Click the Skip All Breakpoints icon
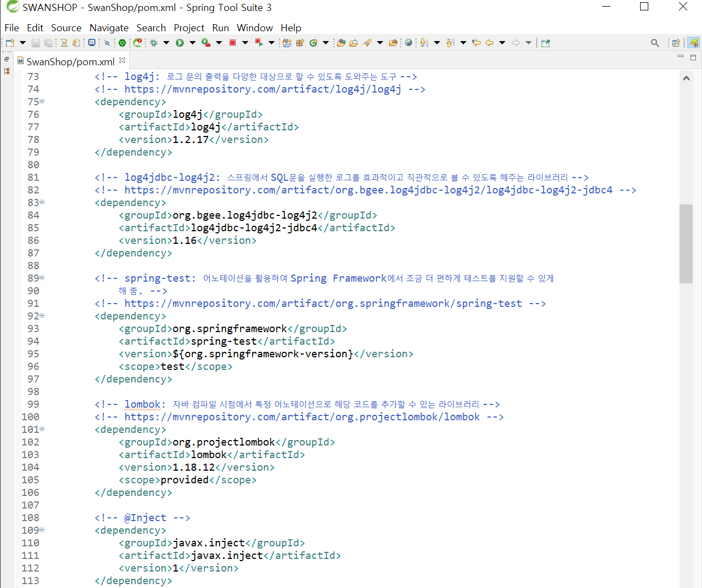Viewport: 702px width, 588px height. (107, 43)
